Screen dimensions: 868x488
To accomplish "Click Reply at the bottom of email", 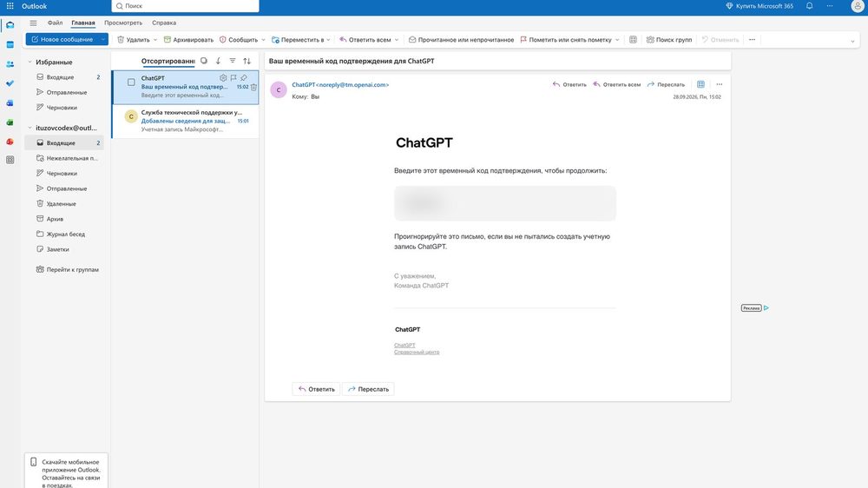I will tap(316, 389).
